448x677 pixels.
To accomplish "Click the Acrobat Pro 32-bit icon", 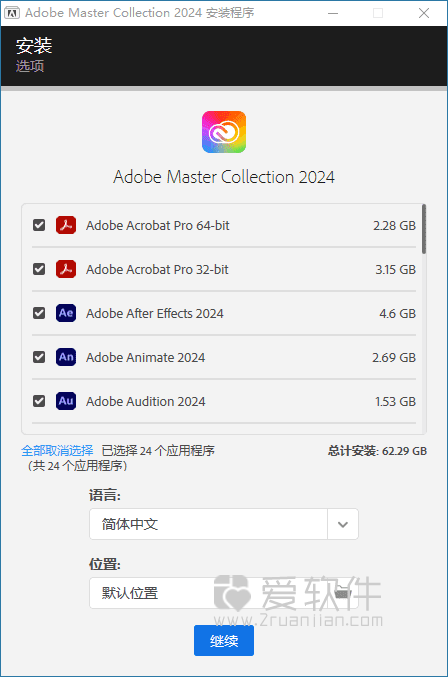I will pos(66,269).
